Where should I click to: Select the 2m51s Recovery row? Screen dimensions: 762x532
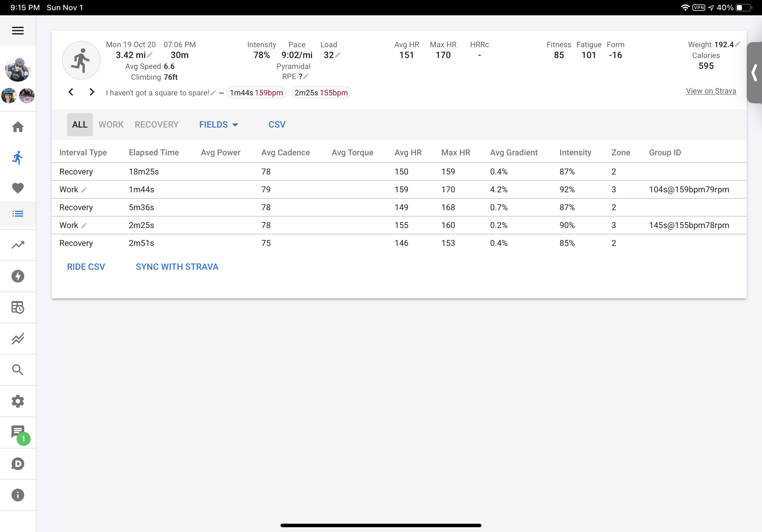pos(399,243)
